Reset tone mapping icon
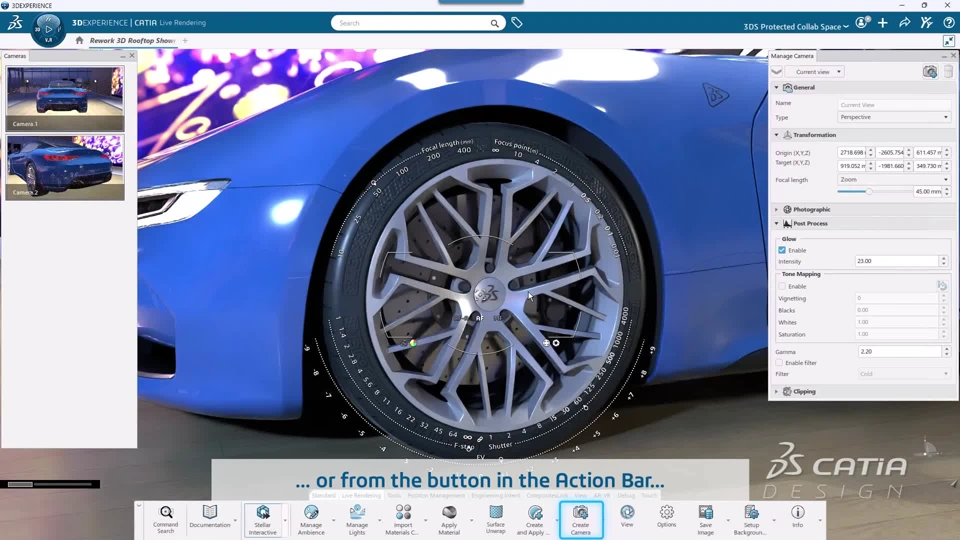 click(x=942, y=286)
